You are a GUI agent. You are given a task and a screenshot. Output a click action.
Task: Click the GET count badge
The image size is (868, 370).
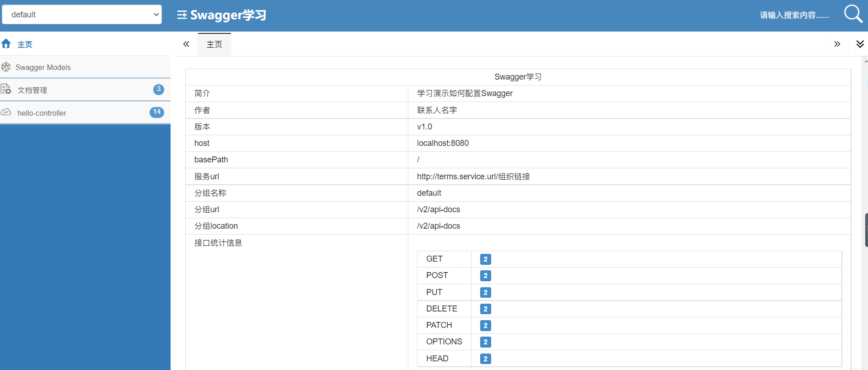click(485, 259)
